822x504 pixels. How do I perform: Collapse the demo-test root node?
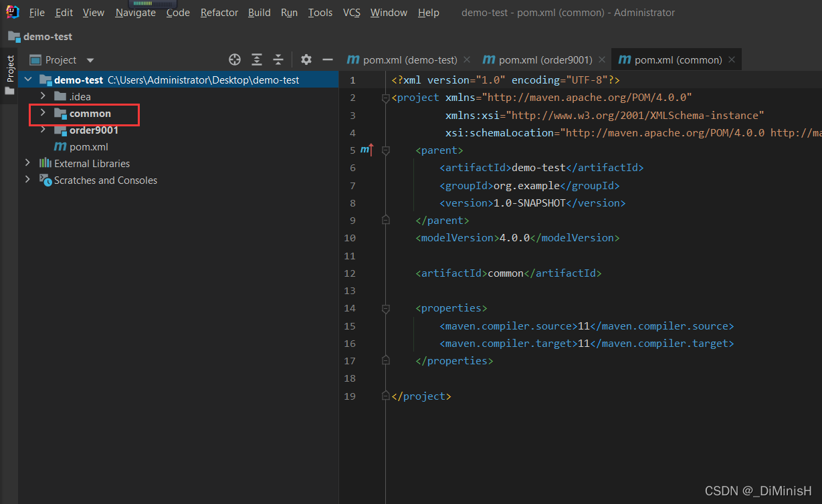(27, 80)
